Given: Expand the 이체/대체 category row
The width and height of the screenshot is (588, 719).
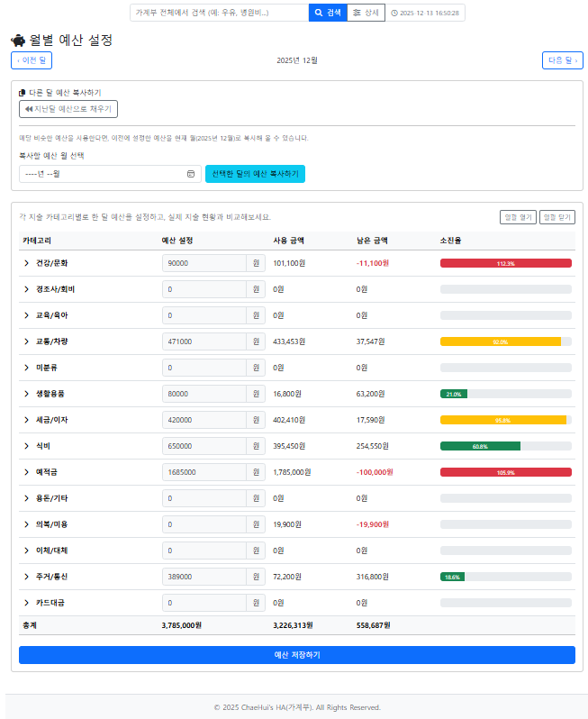Looking at the screenshot, I should click(27, 551).
